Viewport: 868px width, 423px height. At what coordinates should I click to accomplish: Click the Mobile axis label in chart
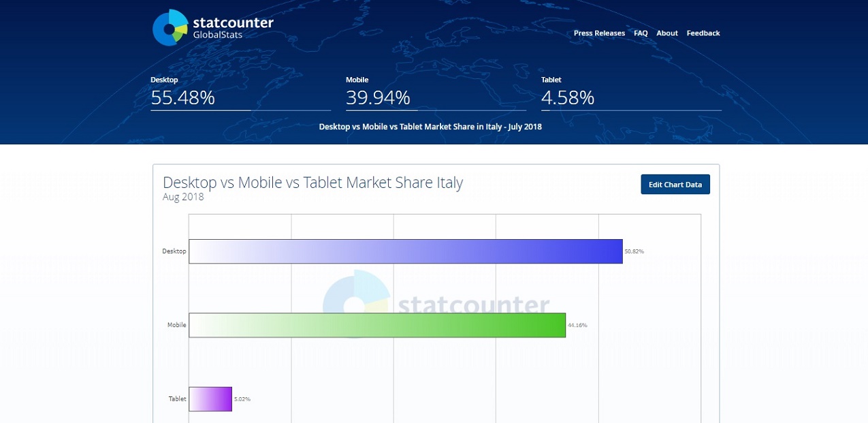177,326
